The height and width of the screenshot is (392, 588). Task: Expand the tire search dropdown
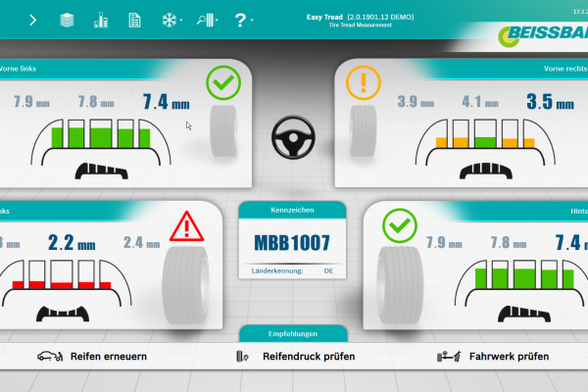click(x=207, y=20)
